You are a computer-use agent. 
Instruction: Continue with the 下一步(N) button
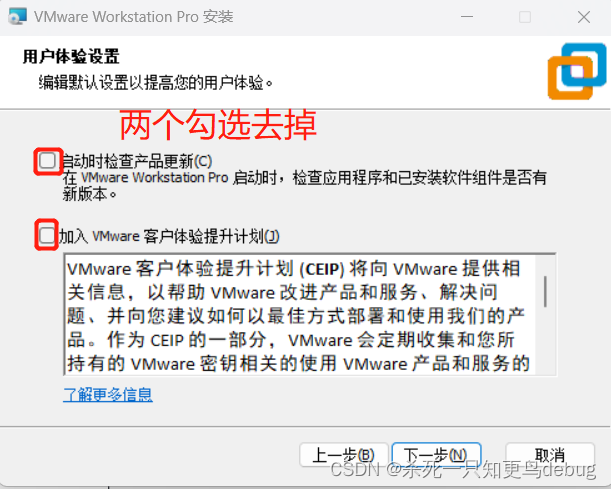click(436, 454)
